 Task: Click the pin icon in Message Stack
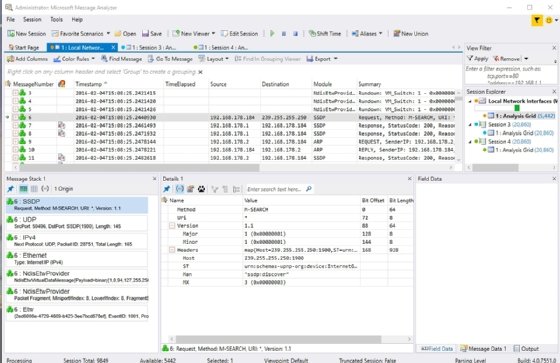tap(11, 189)
